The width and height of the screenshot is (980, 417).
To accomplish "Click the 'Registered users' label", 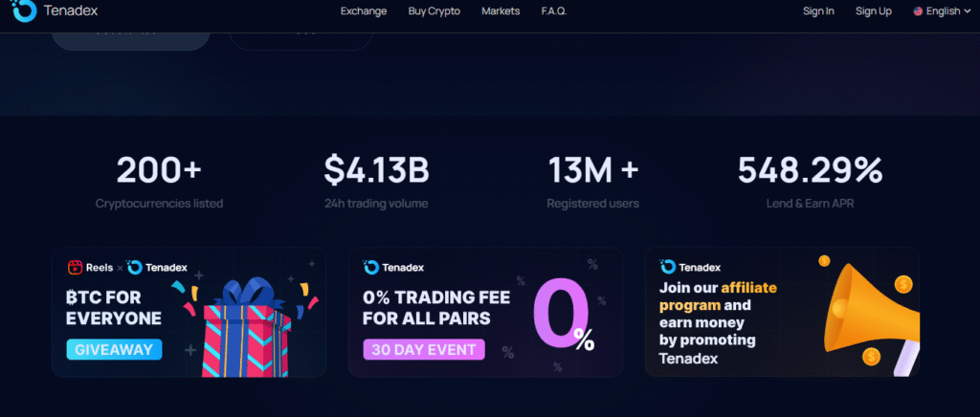I will tap(593, 204).
